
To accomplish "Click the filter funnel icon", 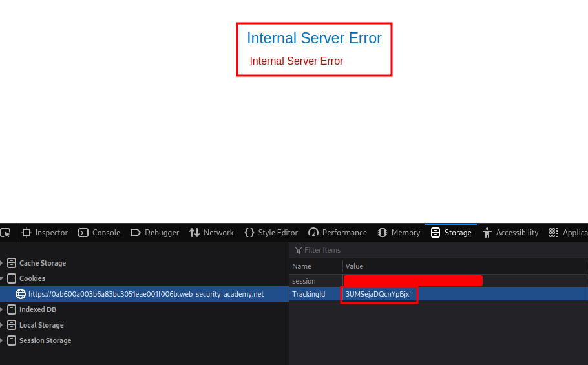I will [299, 250].
